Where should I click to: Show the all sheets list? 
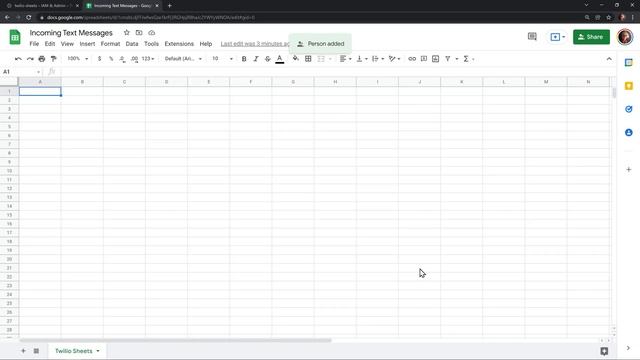point(36,351)
